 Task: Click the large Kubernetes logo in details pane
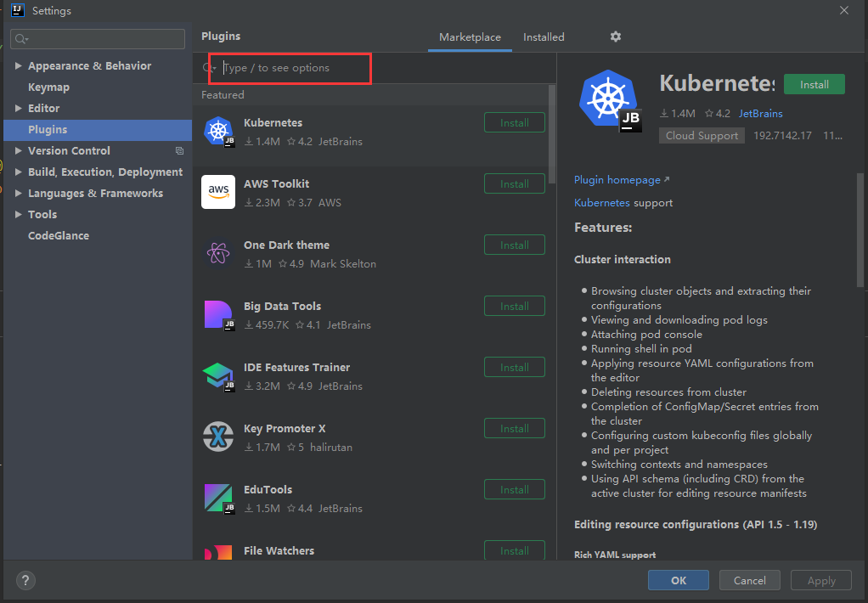[x=610, y=101]
